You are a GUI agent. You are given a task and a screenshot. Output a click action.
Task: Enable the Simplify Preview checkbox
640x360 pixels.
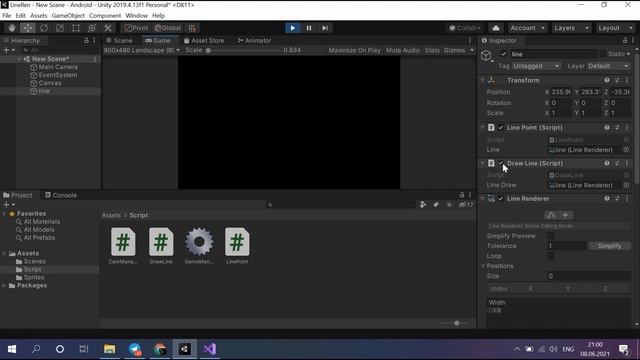551,236
